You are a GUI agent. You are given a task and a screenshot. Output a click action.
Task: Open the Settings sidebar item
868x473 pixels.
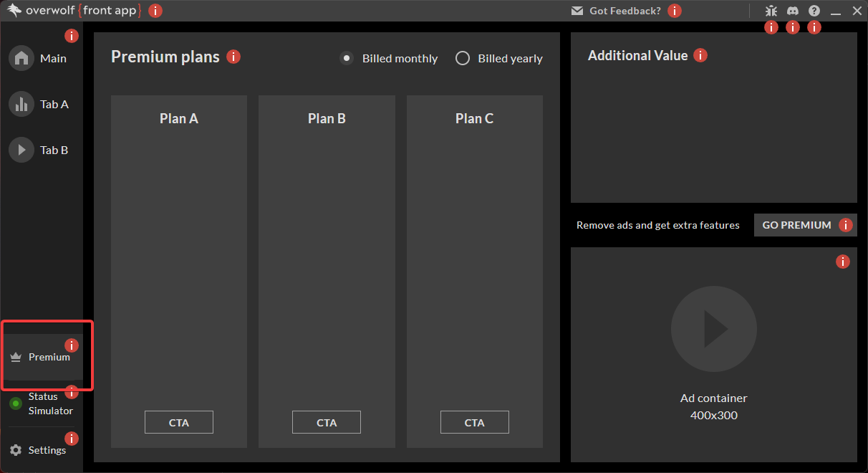click(42, 450)
